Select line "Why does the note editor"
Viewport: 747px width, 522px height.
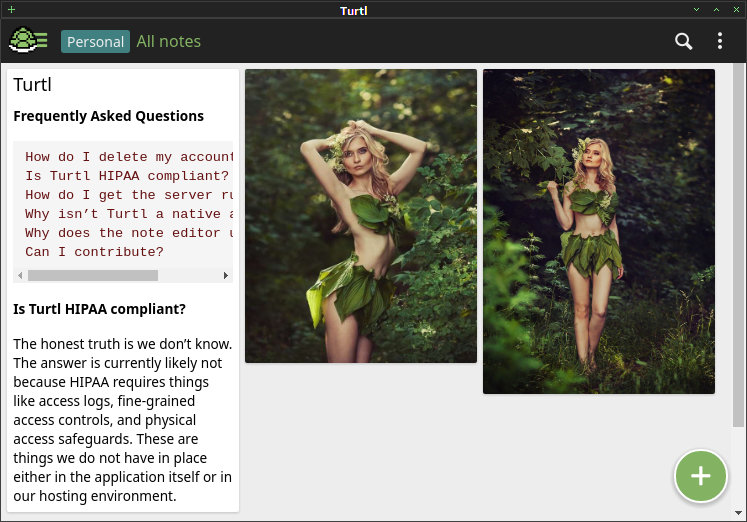click(x=129, y=233)
